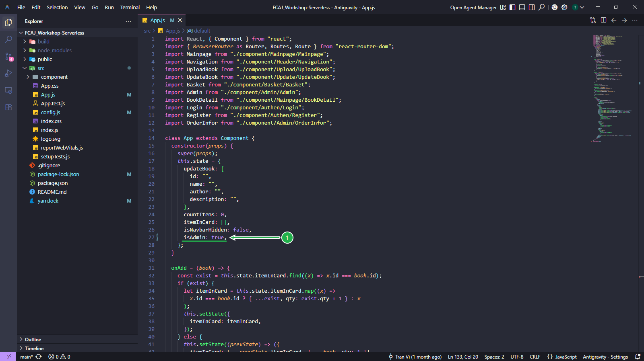This screenshot has width=644, height=361.
Task: Change line ending via CRLF status item
Action: pyautogui.click(x=535, y=357)
